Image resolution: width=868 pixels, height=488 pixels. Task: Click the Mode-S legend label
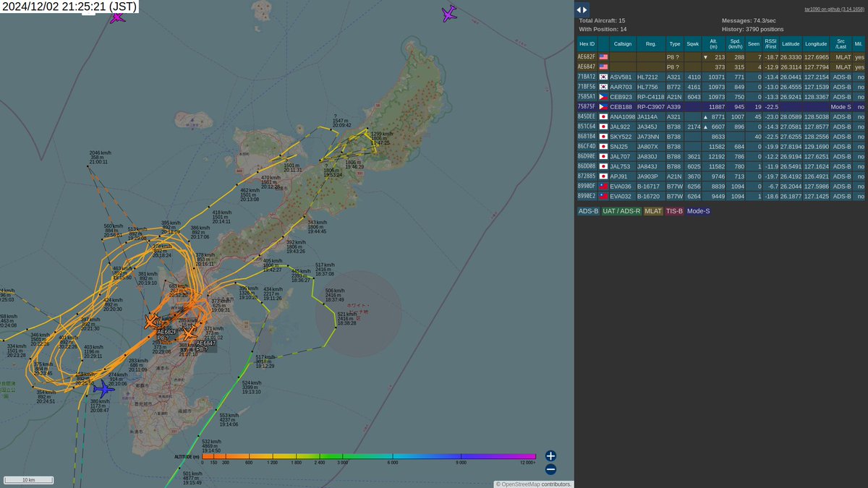(699, 211)
